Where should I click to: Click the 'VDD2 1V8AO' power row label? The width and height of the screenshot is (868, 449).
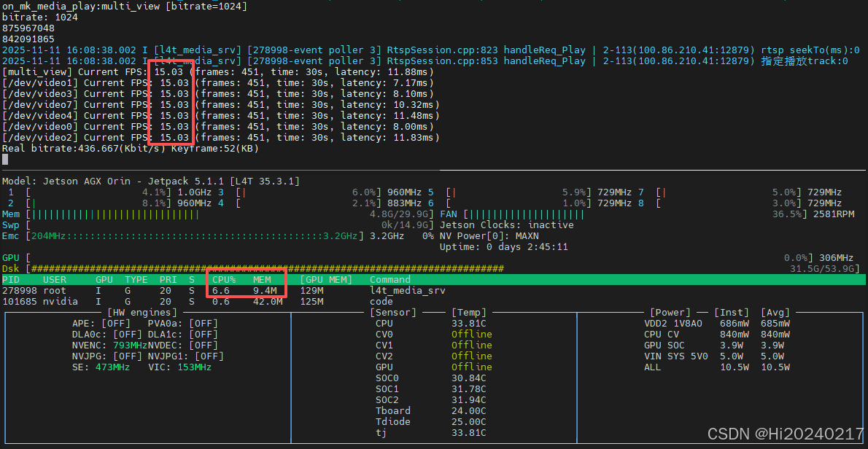point(673,324)
